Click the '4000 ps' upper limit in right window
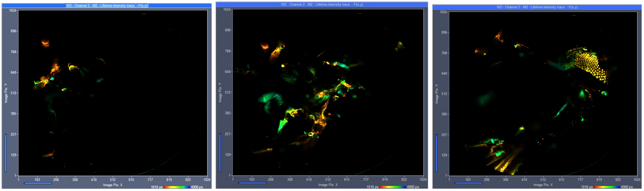 click(x=627, y=187)
